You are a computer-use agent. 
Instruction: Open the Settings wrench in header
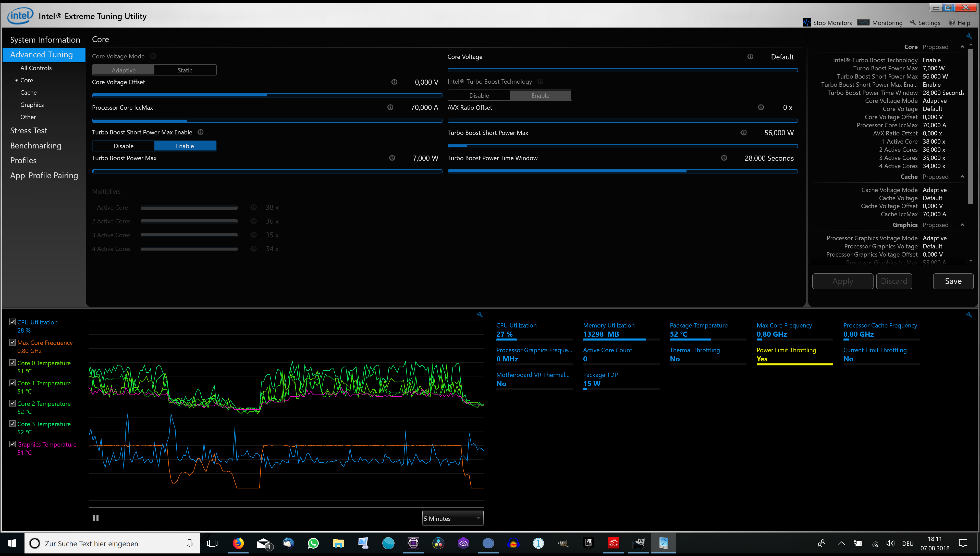point(913,22)
